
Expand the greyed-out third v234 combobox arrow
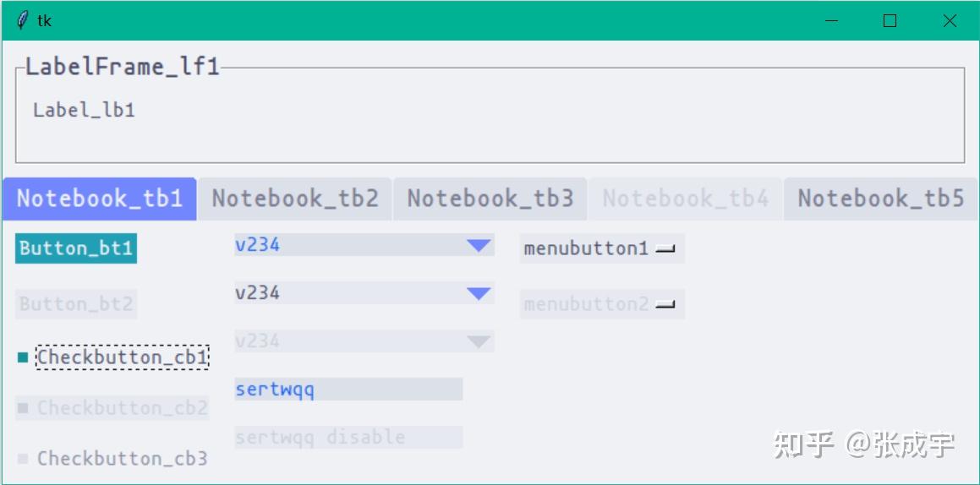point(479,341)
